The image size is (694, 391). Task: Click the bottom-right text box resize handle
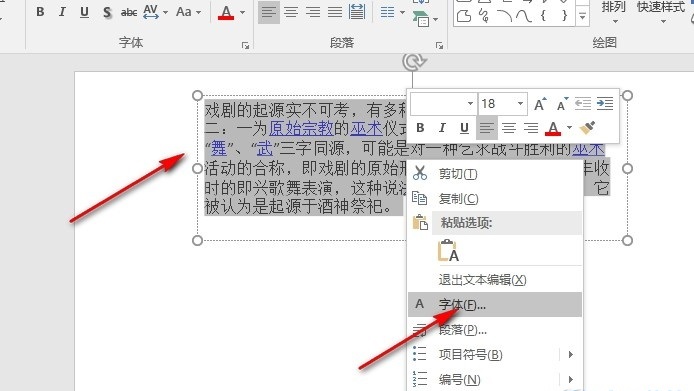627,240
